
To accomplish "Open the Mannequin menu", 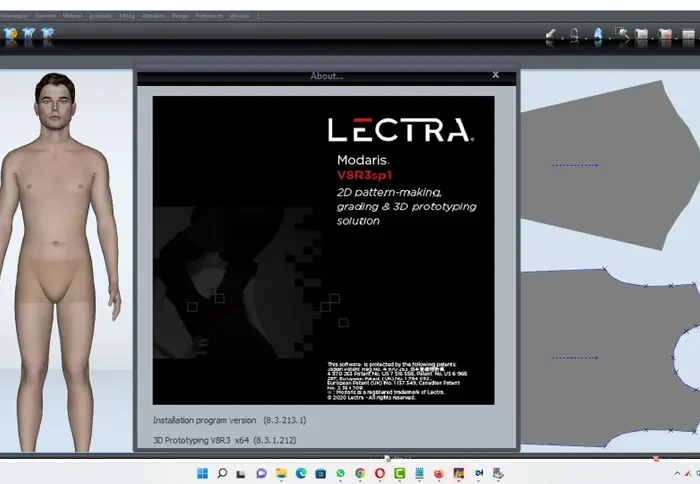I will (14, 16).
